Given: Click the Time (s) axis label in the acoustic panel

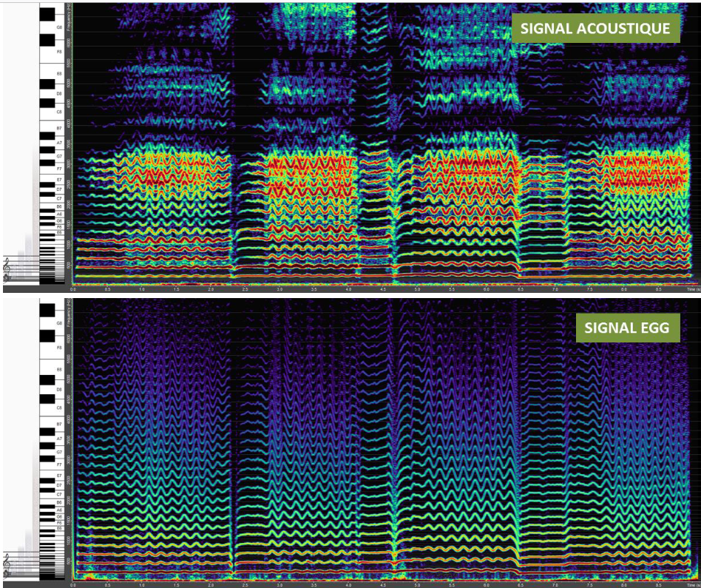Looking at the screenshot, I should point(691,291).
